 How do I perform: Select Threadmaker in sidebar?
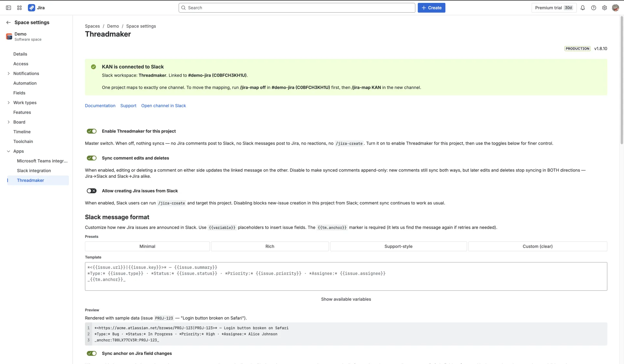coord(38,180)
